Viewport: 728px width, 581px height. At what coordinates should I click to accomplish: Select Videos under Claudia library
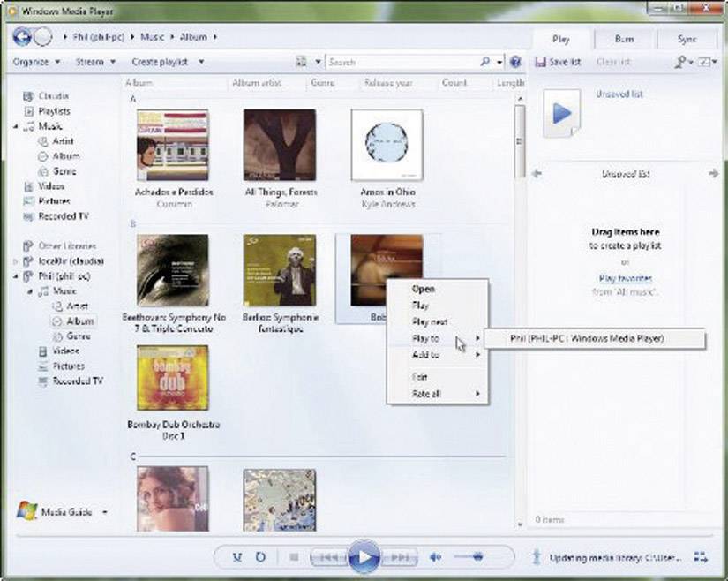click(x=51, y=186)
